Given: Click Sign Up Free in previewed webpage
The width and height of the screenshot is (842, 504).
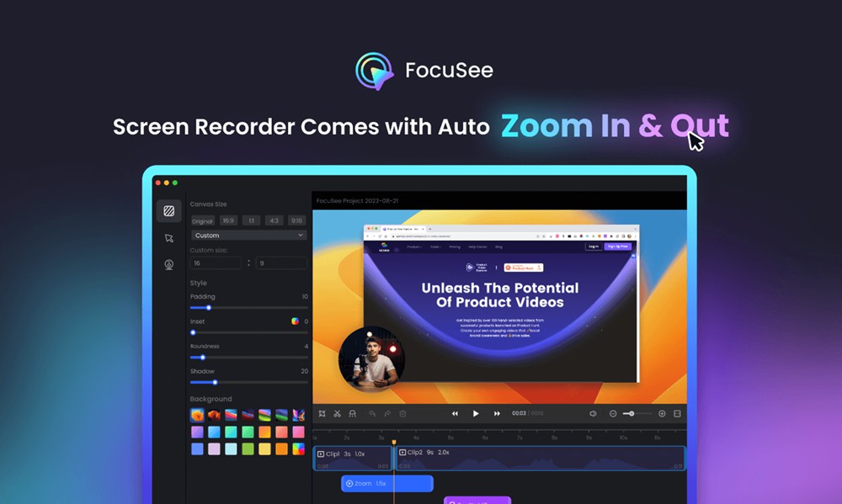Looking at the screenshot, I should tap(617, 247).
